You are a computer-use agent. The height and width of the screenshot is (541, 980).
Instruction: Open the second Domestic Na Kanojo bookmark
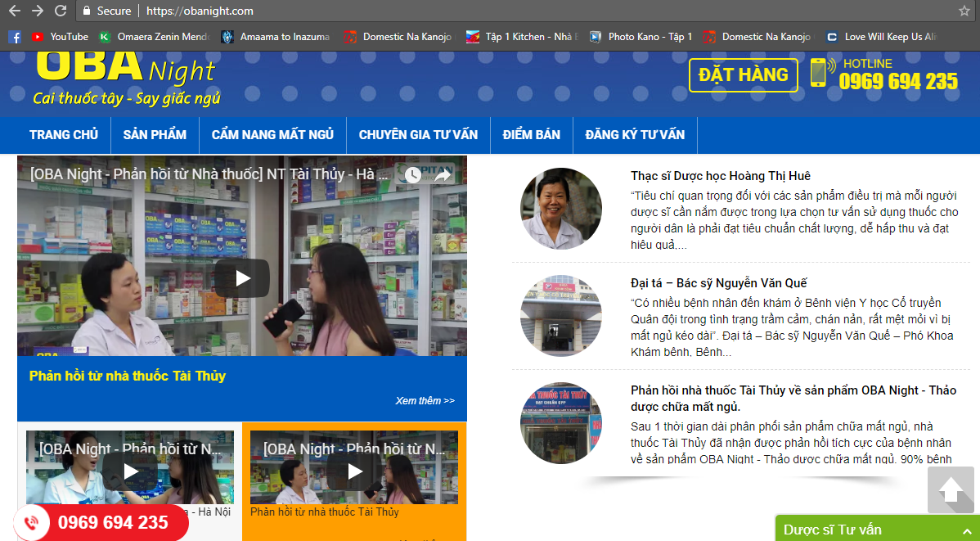click(x=757, y=37)
